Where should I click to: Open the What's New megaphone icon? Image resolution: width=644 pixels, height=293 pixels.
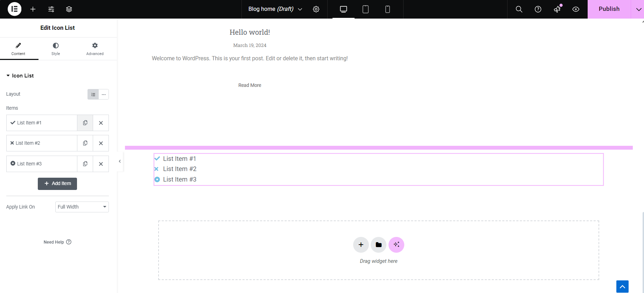coord(557,9)
